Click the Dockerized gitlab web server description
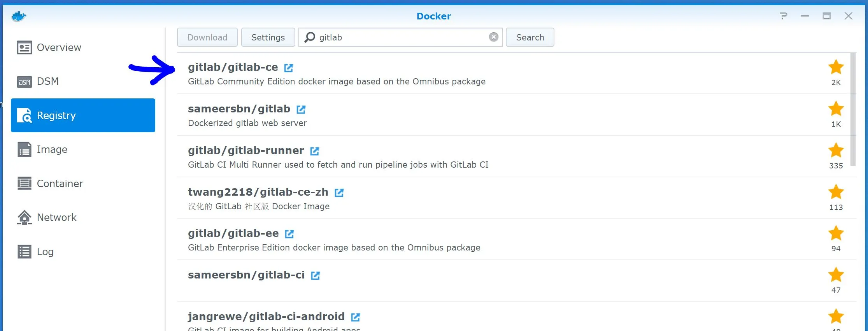868x331 pixels. pos(247,123)
